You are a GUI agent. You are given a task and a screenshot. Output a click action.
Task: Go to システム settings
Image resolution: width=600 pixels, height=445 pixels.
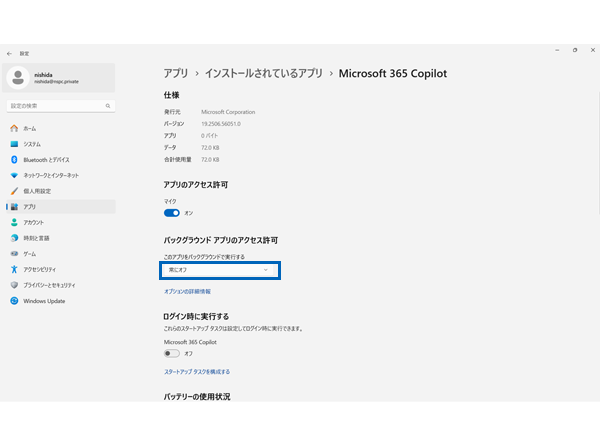click(x=61, y=144)
